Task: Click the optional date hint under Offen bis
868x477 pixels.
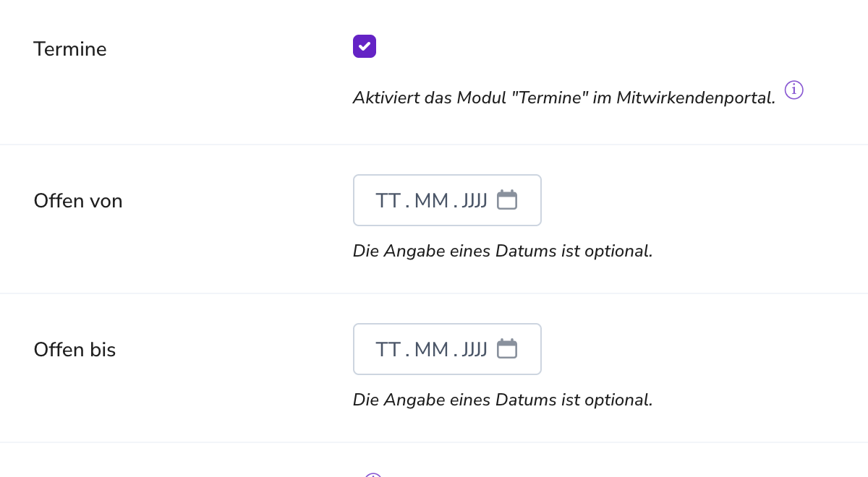Action: [503, 400]
